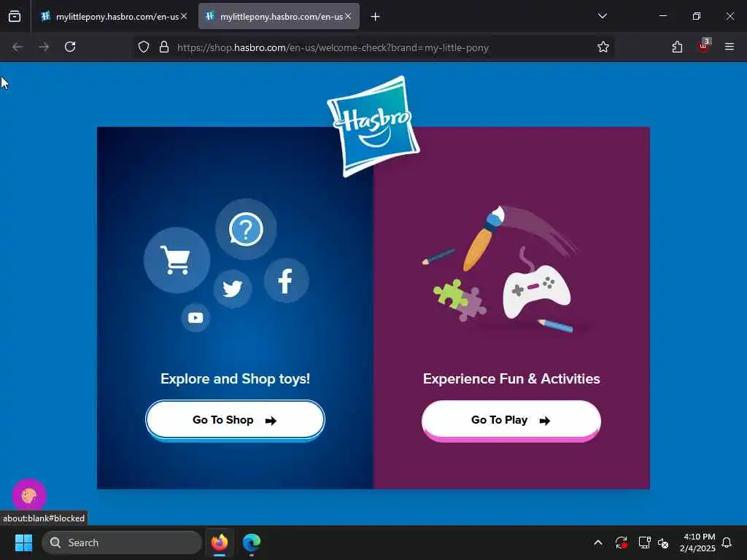Open the notifications bell icon

click(727, 542)
